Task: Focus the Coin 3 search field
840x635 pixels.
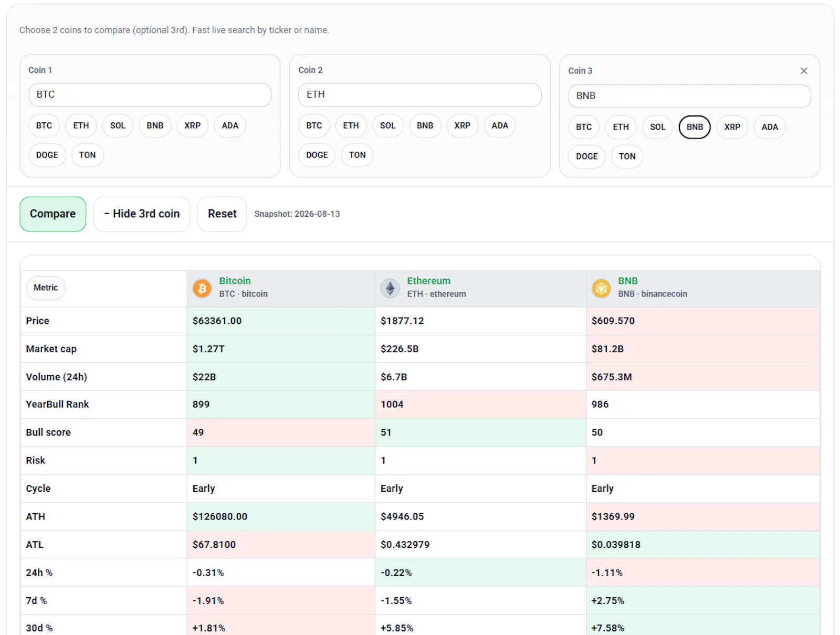Action: pyautogui.click(x=690, y=96)
